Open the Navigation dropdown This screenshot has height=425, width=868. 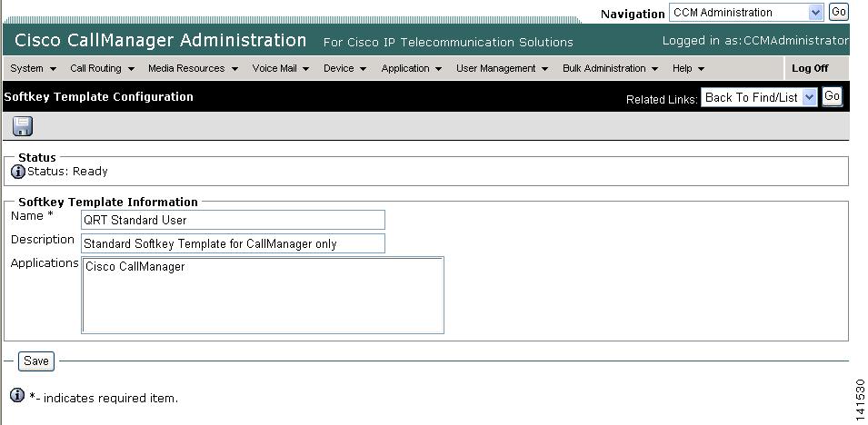pyautogui.click(x=746, y=12)
